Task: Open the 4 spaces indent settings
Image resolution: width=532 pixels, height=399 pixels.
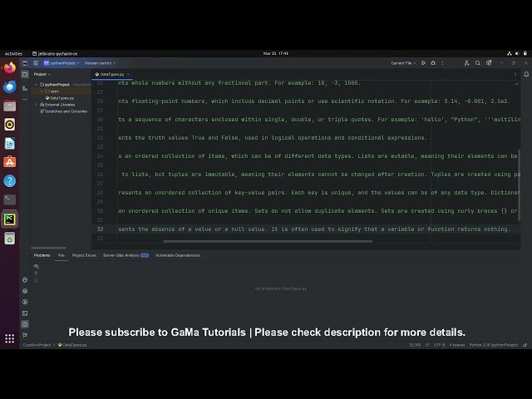Action: 457,345
